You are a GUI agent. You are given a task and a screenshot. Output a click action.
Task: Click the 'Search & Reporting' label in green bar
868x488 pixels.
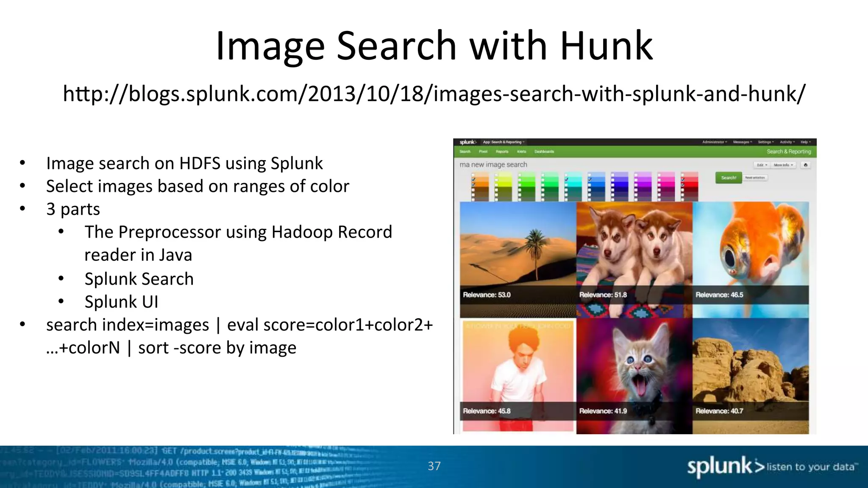click(789, 151)
